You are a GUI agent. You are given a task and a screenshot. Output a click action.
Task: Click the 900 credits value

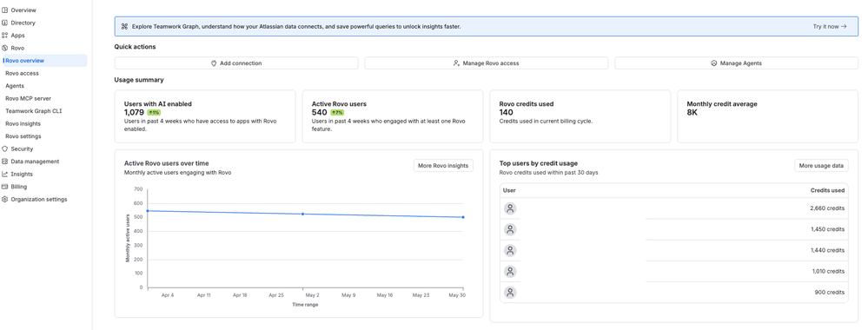[x=830, y=293]
